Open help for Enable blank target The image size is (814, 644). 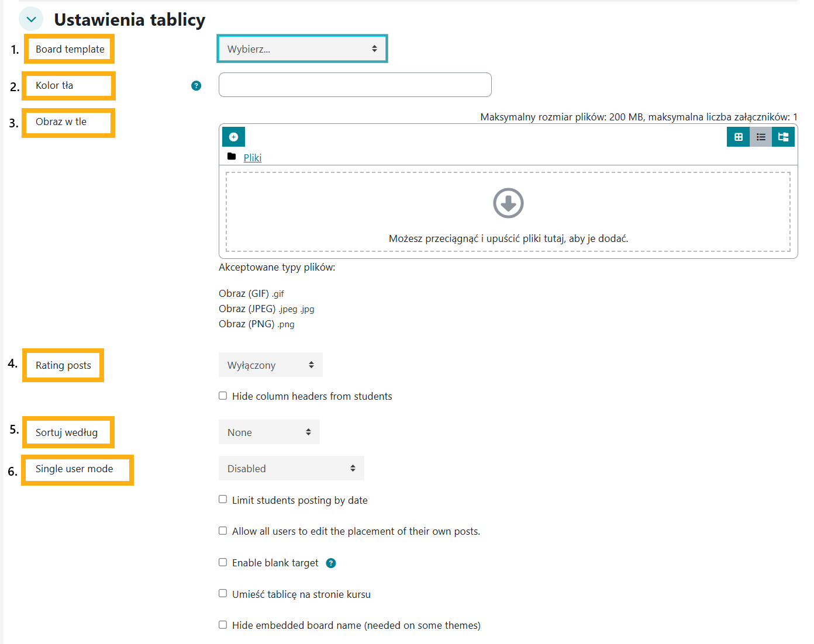(x=331, y=563)
